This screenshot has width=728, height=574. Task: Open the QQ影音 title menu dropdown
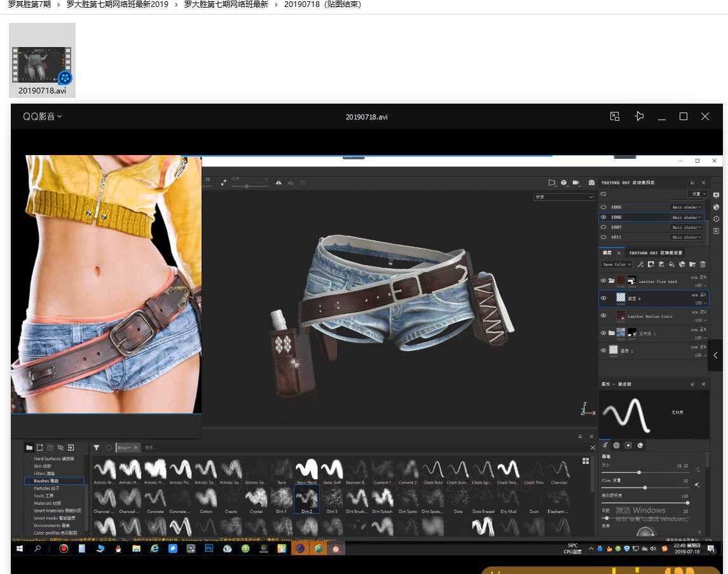pos(43,116)
